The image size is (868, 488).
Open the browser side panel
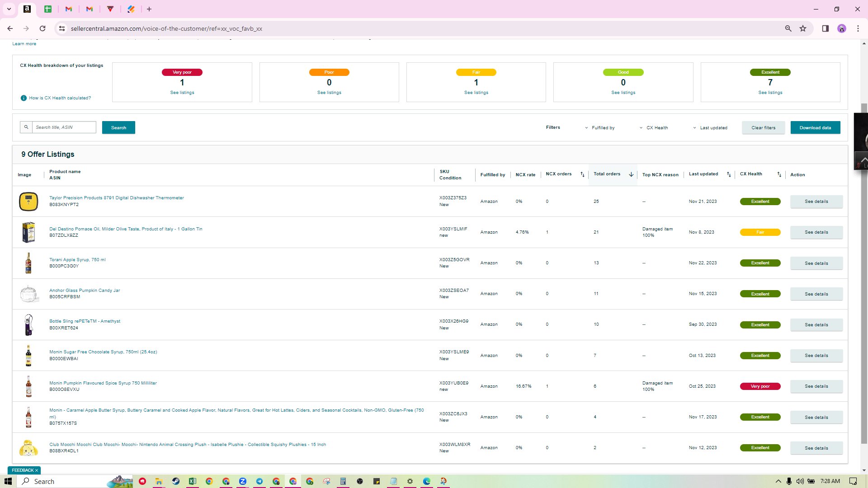click(825, 28)
